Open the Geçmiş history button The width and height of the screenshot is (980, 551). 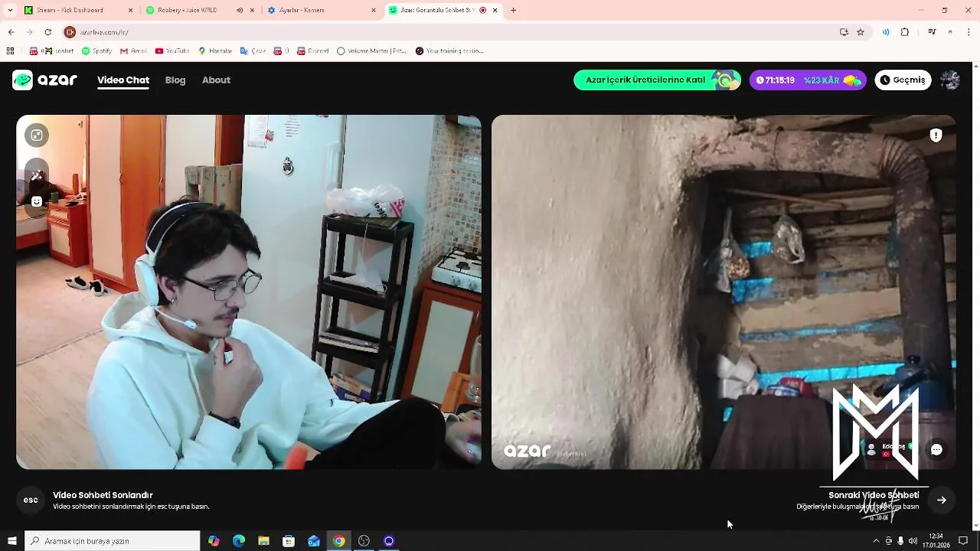[903, 80]
